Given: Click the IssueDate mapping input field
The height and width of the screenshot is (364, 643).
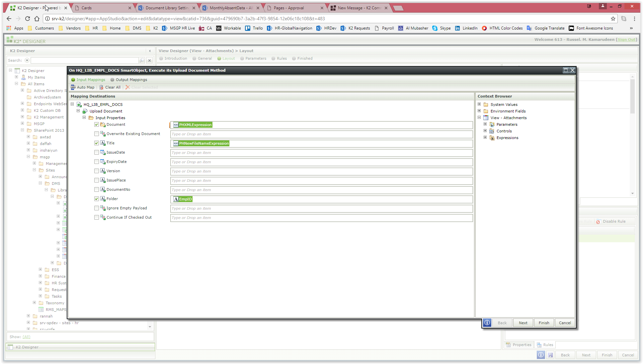Looking at the screenshot, I should (321, 153).
